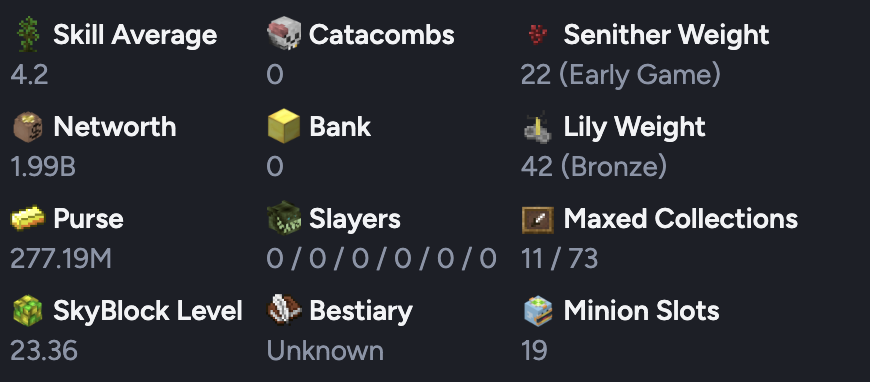Screen dimensions: 870x382
Task: Click the Catacombs skull icon
Action: pyautogui.click(x=284, y=34)
